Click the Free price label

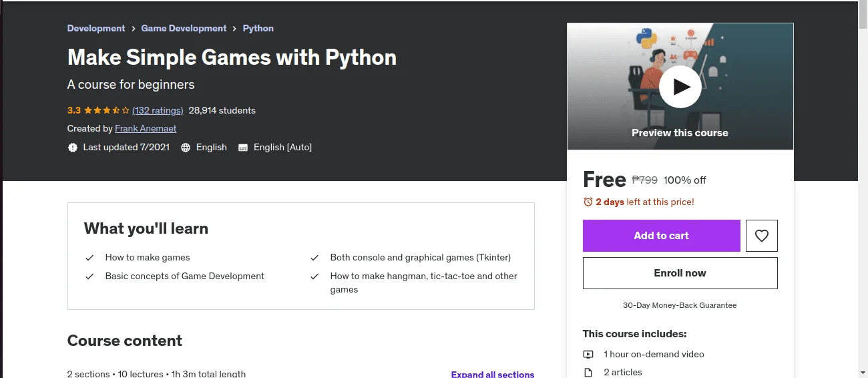(x=604, y=179)
